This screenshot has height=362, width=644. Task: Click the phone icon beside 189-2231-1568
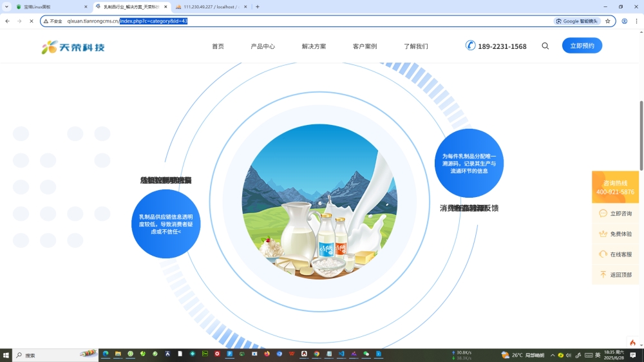pos(470,45)
